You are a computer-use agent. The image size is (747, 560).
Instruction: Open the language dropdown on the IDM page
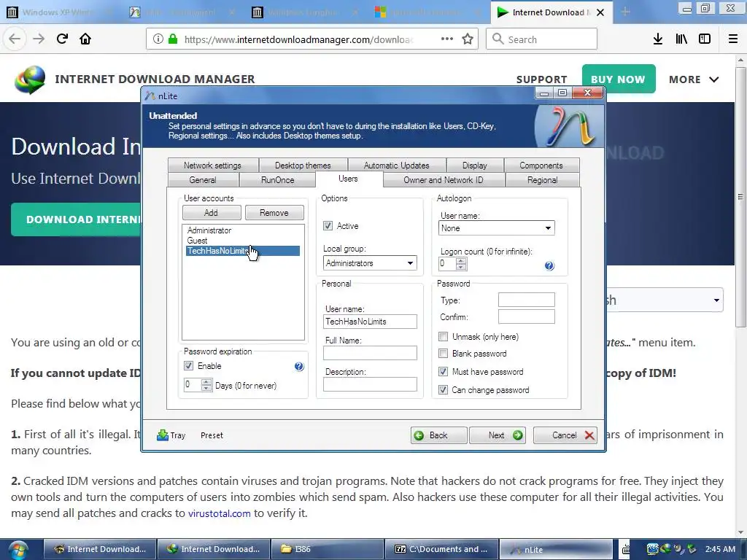(665, 300)
